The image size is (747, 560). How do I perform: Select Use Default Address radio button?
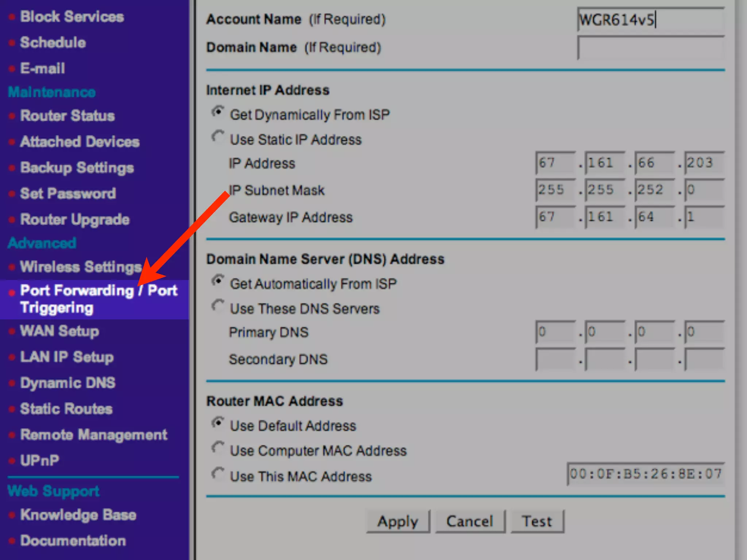218,423
